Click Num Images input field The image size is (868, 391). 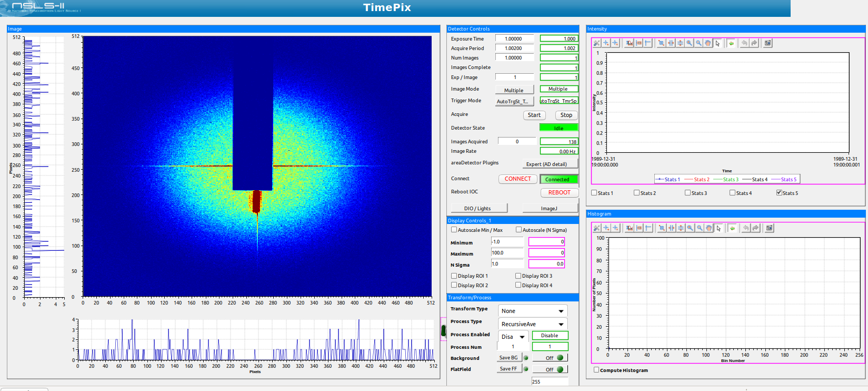(514, 57)
